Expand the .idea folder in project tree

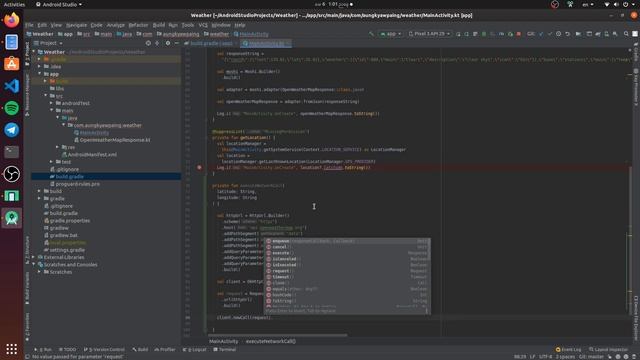40,67
